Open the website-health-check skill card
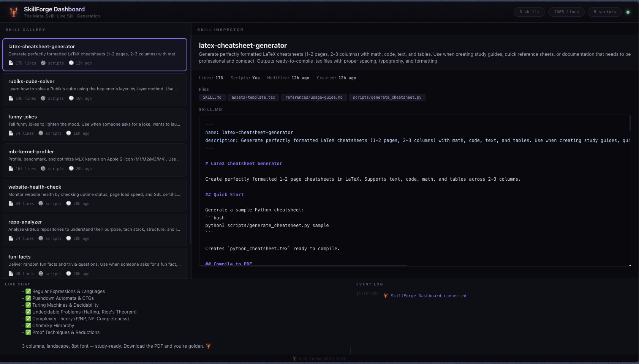 click(x=95, y=195)
